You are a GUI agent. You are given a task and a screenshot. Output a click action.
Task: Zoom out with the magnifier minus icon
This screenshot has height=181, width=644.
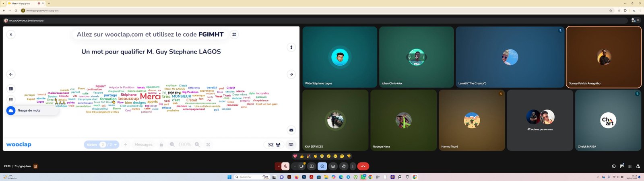coord(172,144)
